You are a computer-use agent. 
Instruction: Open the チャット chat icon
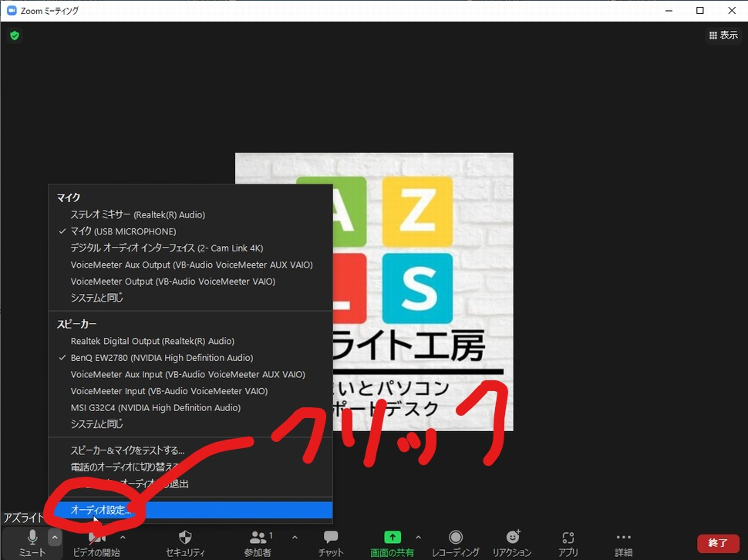[331, 538]
